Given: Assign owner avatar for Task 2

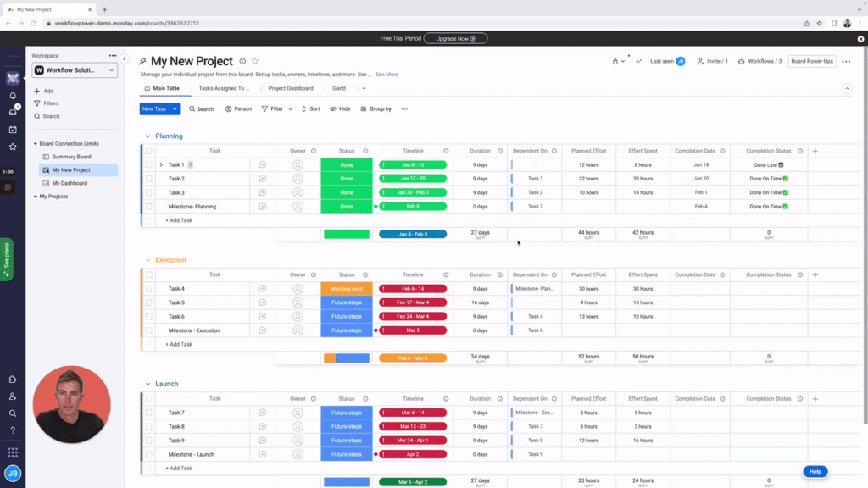Looking at the screenshot, I should [298, 179].
